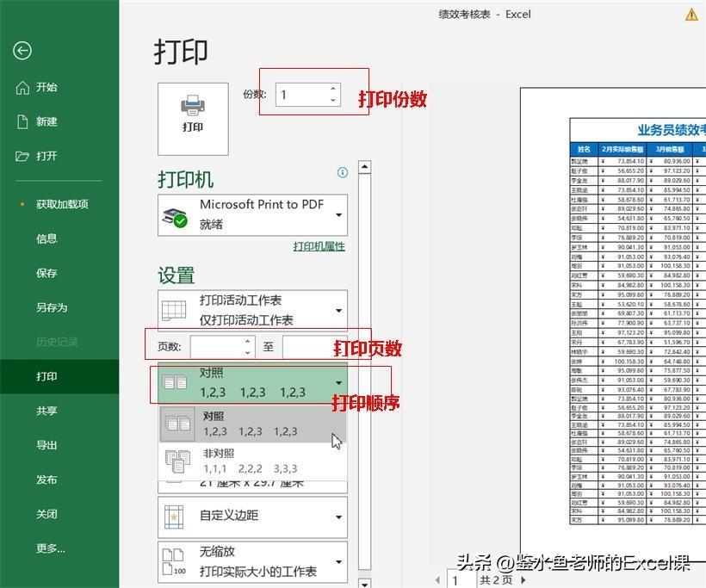Open 更多... options in the sidebar
The image size is (706, 588).
click(51, 548)
